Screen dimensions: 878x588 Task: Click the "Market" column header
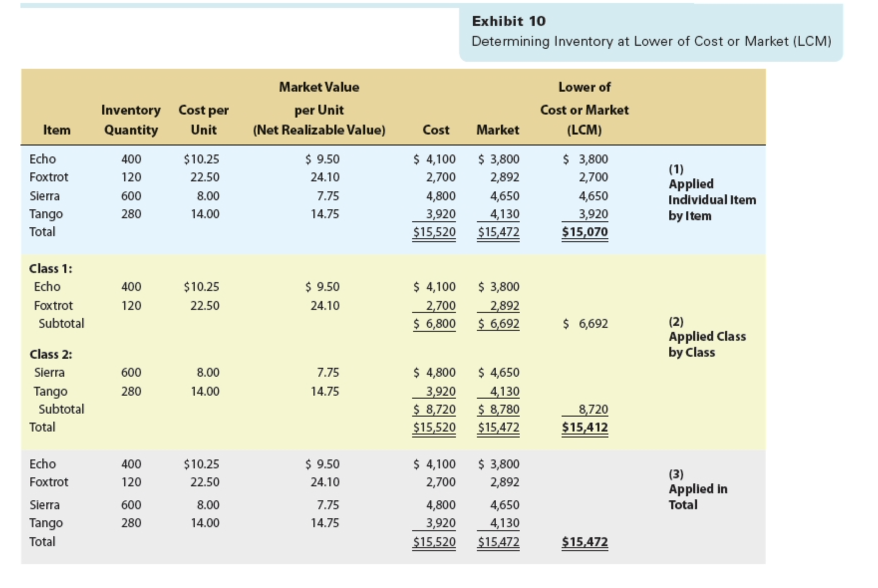pos(497,130)
